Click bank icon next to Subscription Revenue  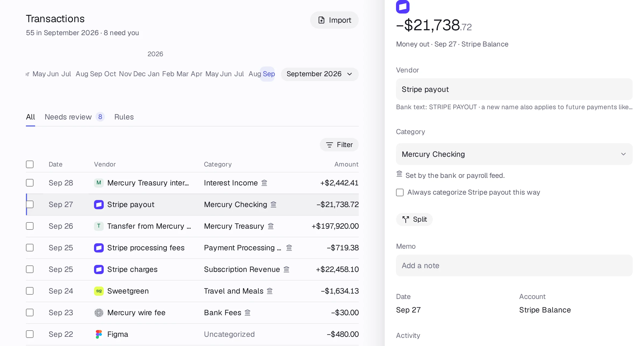(286, 269)
